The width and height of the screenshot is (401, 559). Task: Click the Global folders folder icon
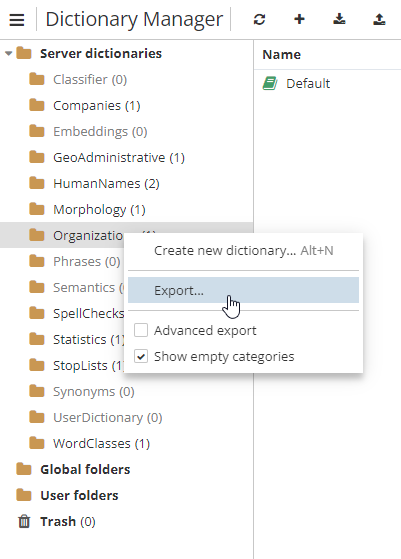24,469
